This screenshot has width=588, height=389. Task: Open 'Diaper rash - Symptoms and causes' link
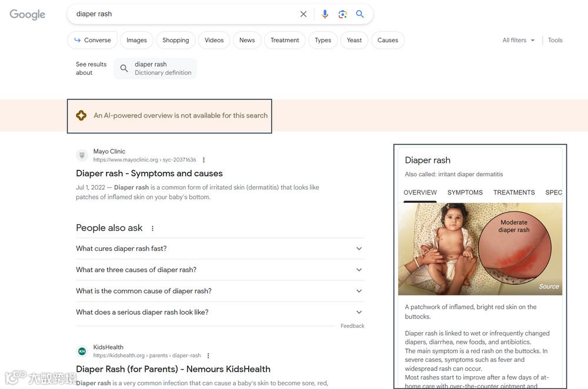point(149,173)
